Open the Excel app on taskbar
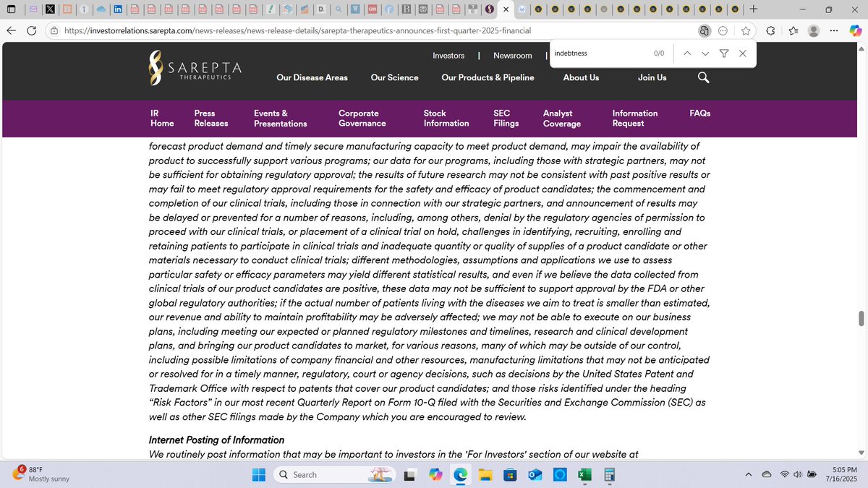Image resolution: width=868 pixels, height=488 pixels. click(x=584, y=474)
